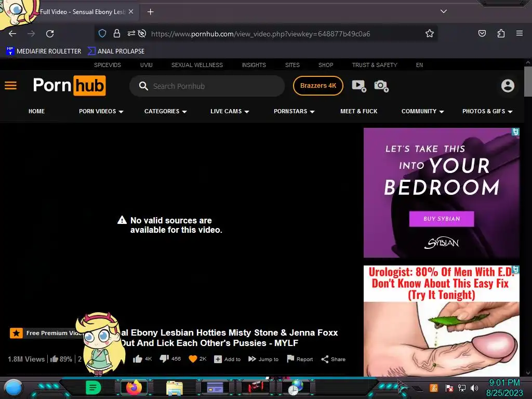Viewport: 532px width, 399px height.
Task: Open the tracking protection shield icon
Action: coord(102,33)
